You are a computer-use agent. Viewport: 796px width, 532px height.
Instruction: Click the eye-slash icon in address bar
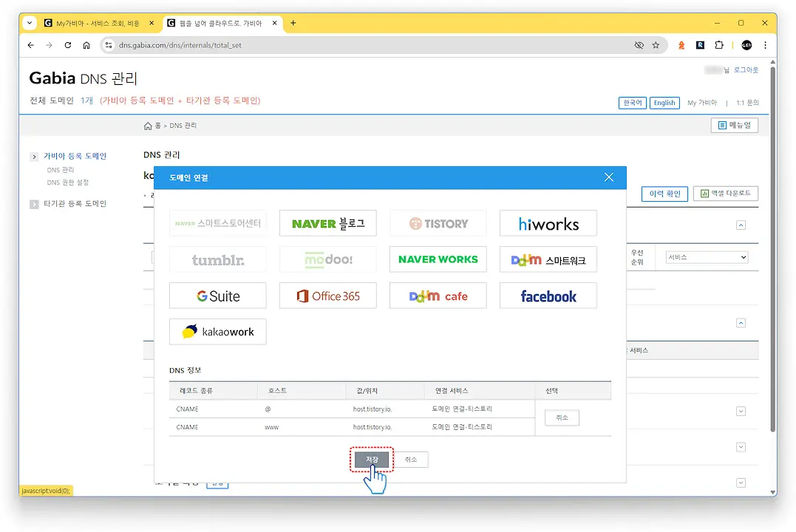(x=639, y=45)
